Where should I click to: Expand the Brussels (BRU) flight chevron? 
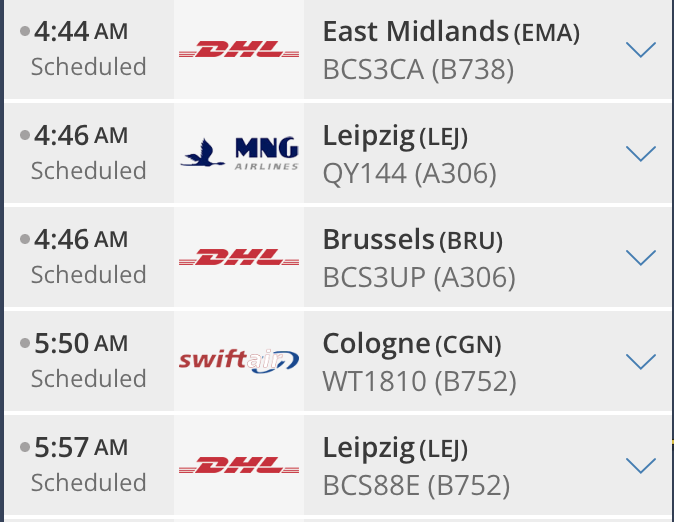(x=640, y=258)
